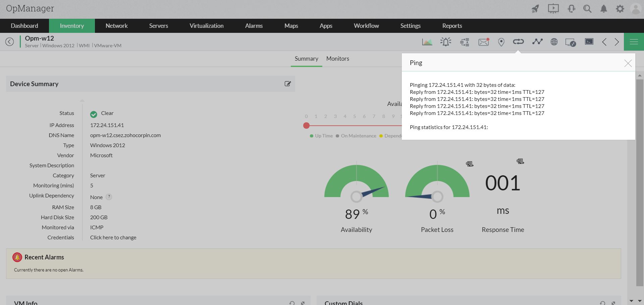Open the ringing alarm bell device icon
Screen dimensions: 644x305
click(446, 42)
